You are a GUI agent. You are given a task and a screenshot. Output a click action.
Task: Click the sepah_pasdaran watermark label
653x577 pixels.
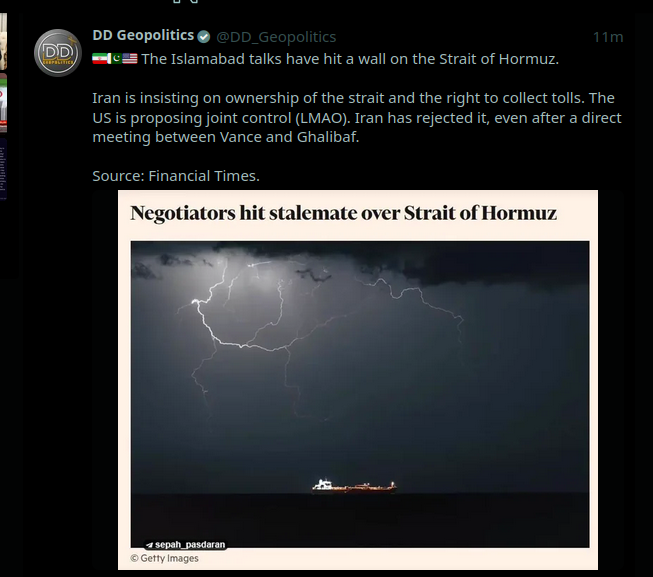pyautogui.click(x=188, y=545)
